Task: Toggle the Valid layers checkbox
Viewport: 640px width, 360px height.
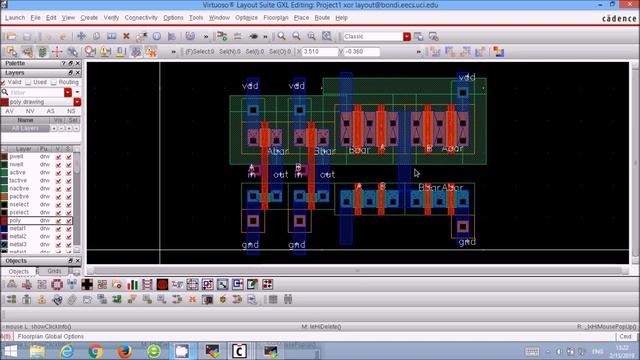Action: [3, 82]
